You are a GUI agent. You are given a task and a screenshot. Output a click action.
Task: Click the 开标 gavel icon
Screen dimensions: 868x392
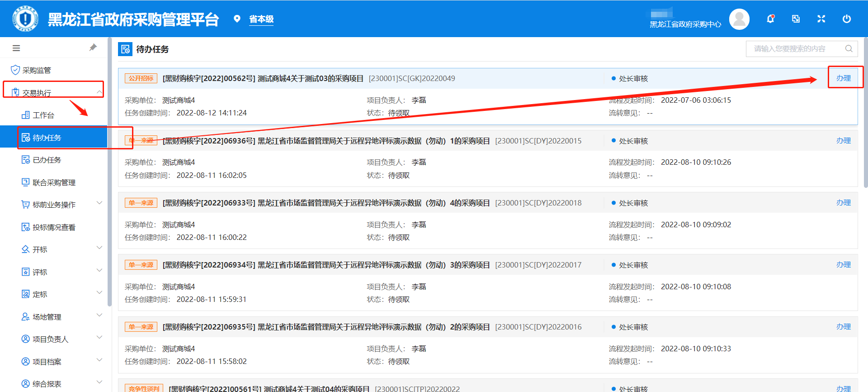pos(26,249)
